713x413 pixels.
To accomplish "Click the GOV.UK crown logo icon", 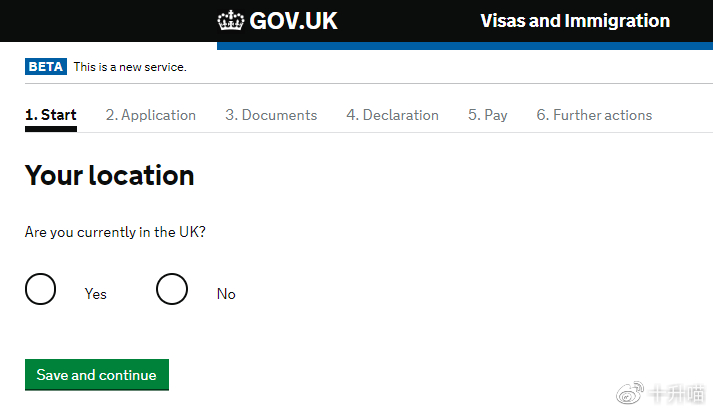I will [x=230, y=21].
